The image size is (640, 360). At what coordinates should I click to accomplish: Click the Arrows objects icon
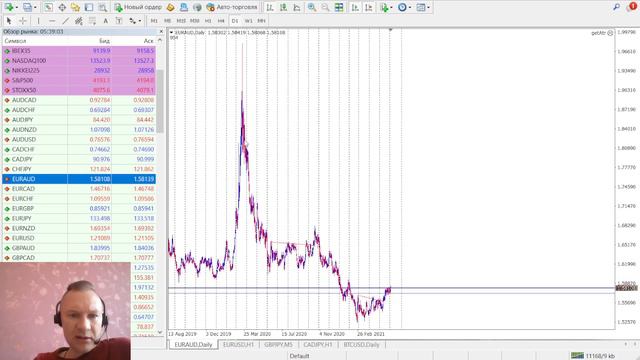click(x=132, y=20)
